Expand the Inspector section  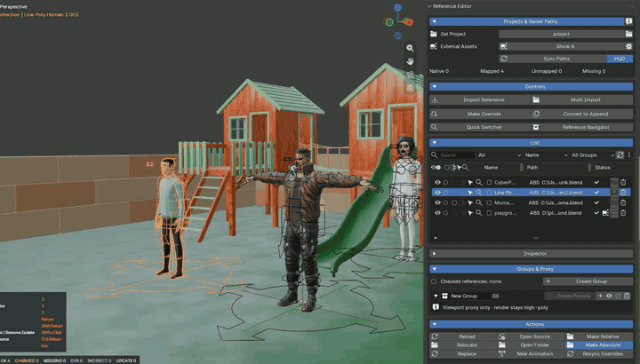[x=435, y=254]
